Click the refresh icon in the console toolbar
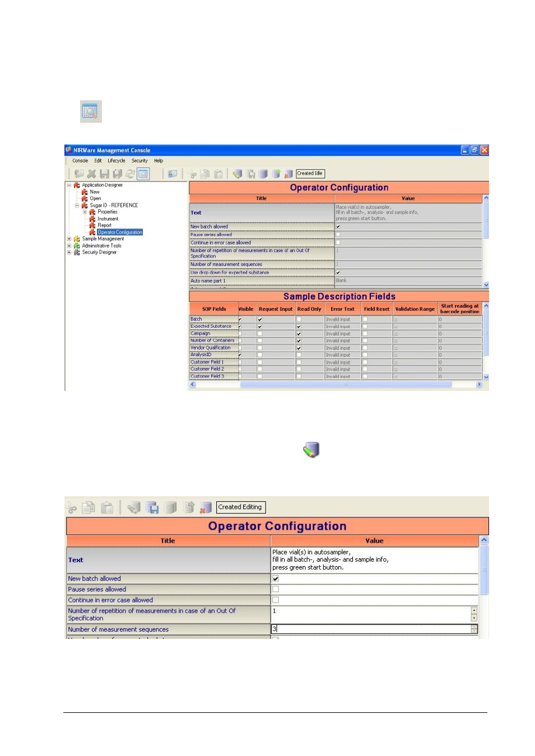Screen dimensions: 535x756 click(130, 174)
